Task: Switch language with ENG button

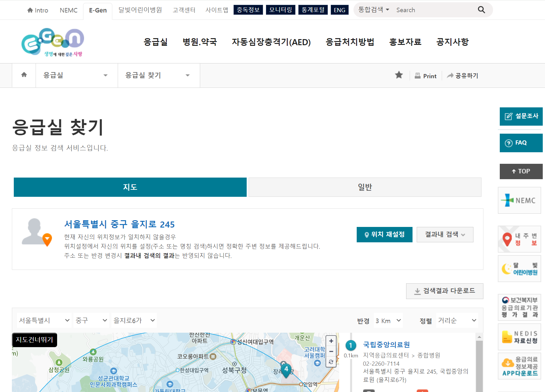Action: tap(340, 10)
